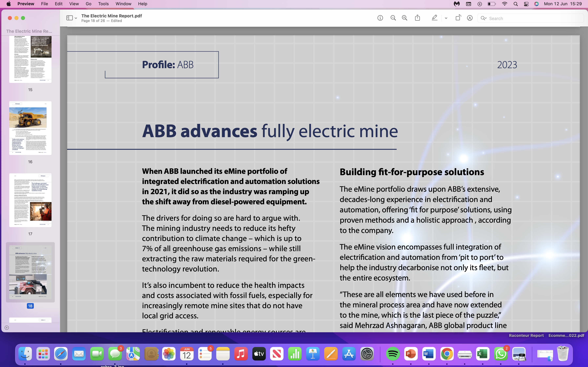The width and height of the screenshot is (588, 367).
Task: Click the add page plus button
Action: (x=7, y=328)
